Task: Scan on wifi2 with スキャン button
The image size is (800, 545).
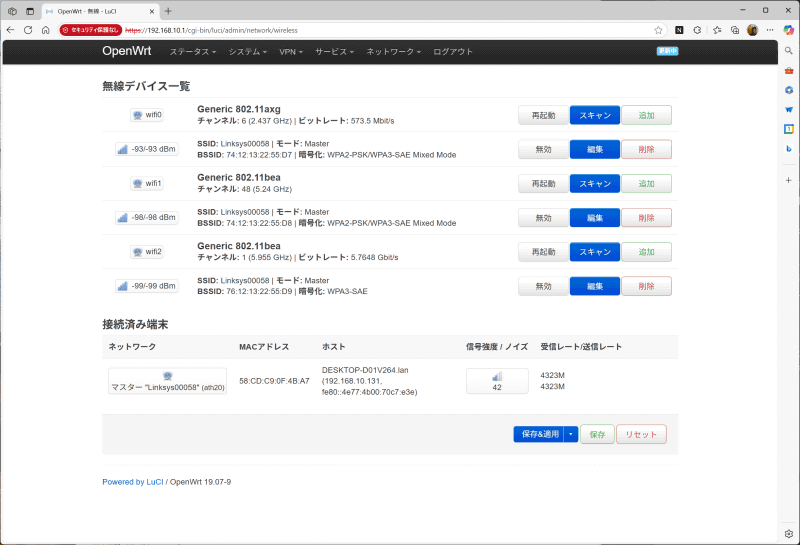Action: [595, 252]
